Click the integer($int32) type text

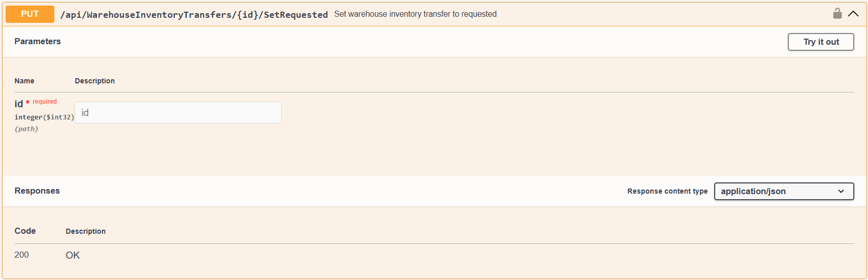click(x=44, y=117)
